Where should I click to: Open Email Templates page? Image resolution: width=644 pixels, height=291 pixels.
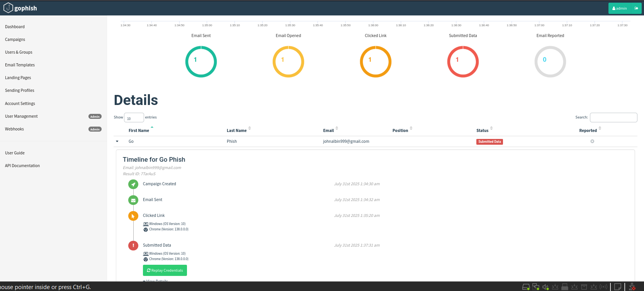20,65
